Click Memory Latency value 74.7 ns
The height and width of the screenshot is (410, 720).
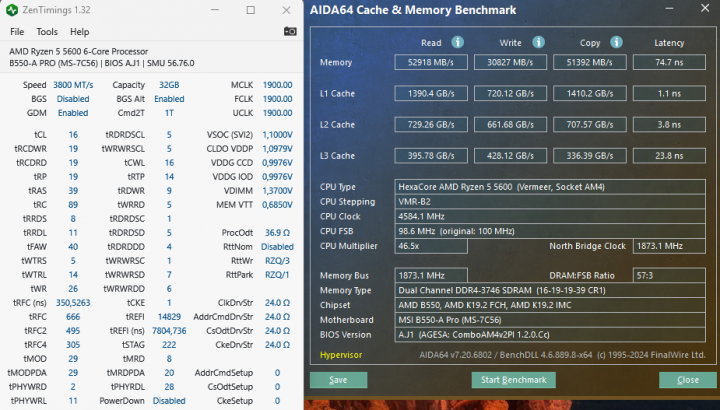click(x=669, y=62)
